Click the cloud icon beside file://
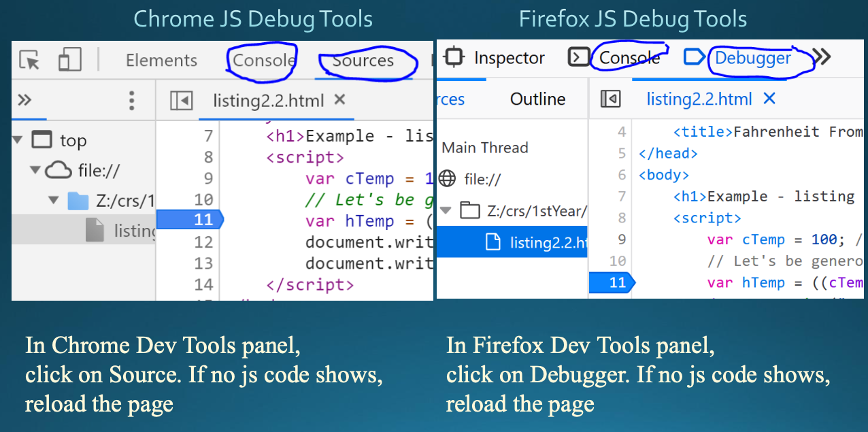The image size is (868, 432). coord(59,170)
